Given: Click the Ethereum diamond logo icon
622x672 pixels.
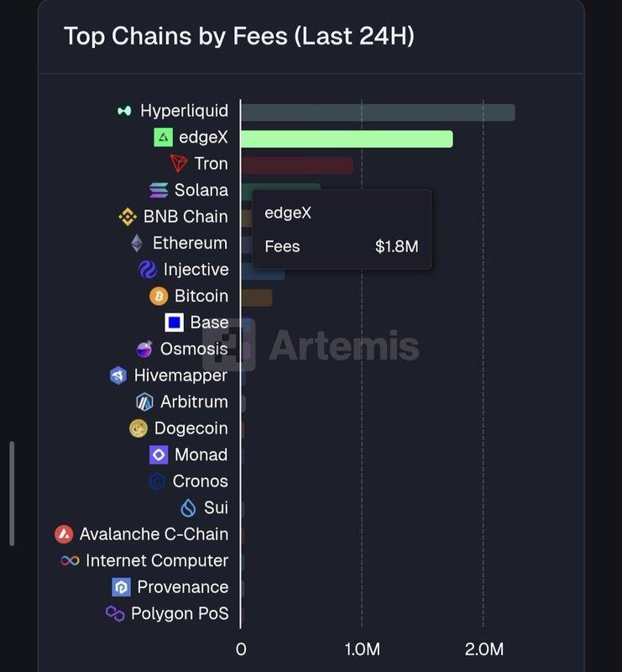Looking at the screenshot, I should pos(137,244).
